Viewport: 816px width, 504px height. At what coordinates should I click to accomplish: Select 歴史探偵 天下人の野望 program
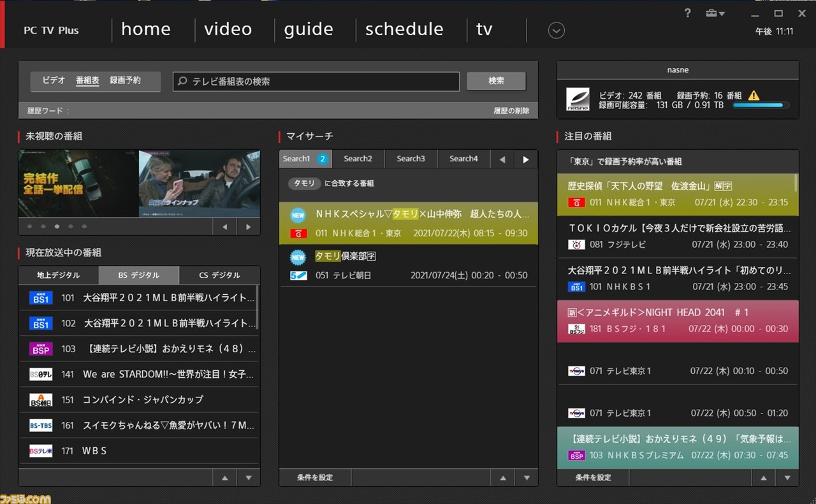point(677,194)
